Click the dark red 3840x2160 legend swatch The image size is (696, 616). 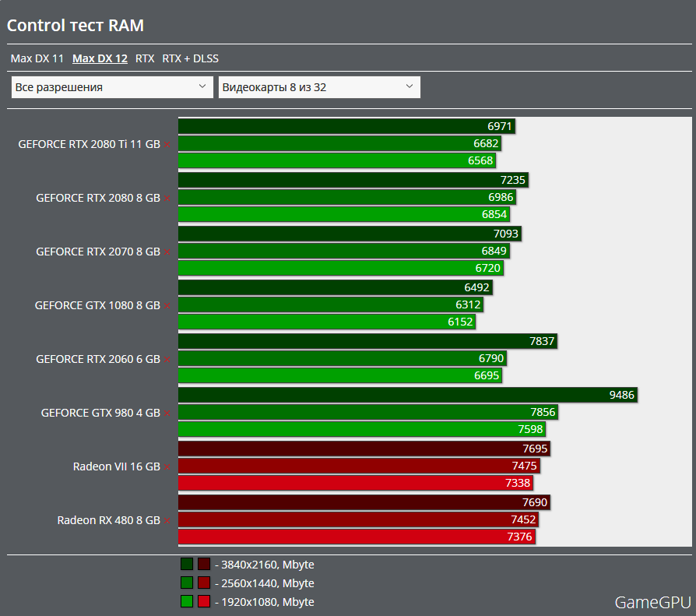tap(204, 564)
